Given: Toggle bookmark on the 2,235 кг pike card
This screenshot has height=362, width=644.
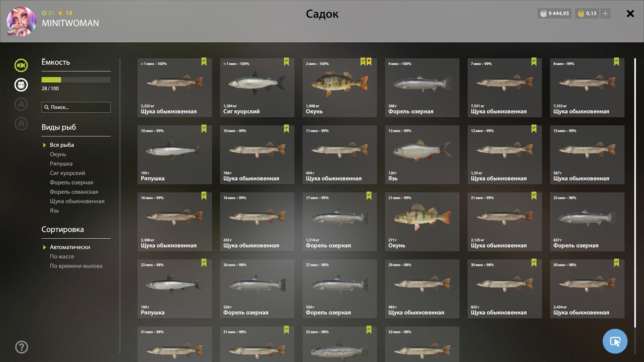Looking at the screenshot, I should [204, 62].
